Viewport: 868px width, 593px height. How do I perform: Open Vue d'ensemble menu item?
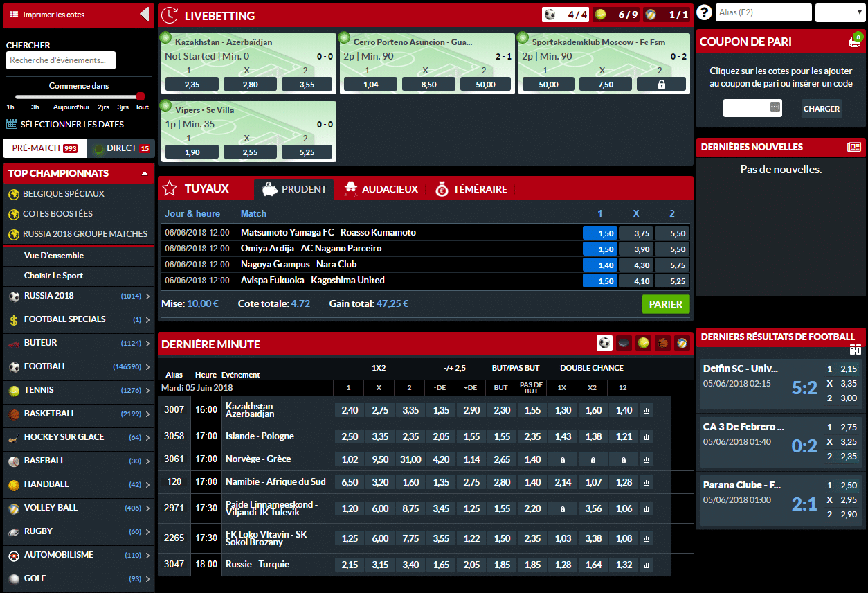click(79, 256)
